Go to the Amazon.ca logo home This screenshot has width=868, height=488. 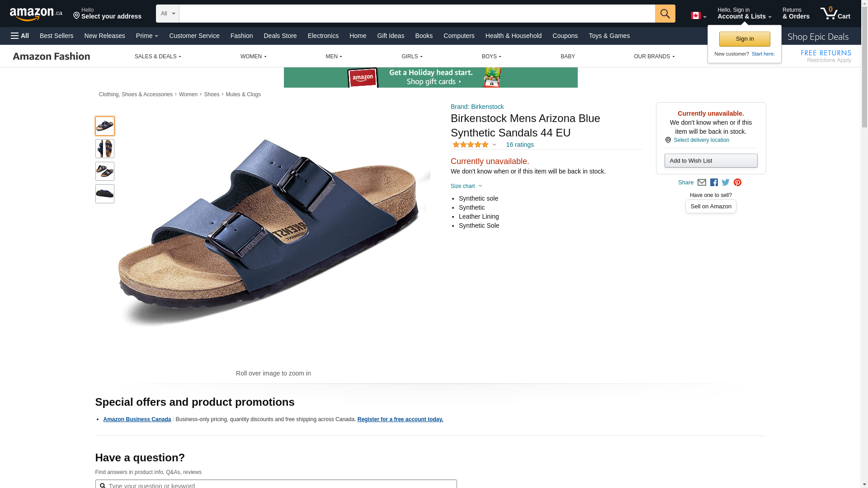(x=36, y=14)
